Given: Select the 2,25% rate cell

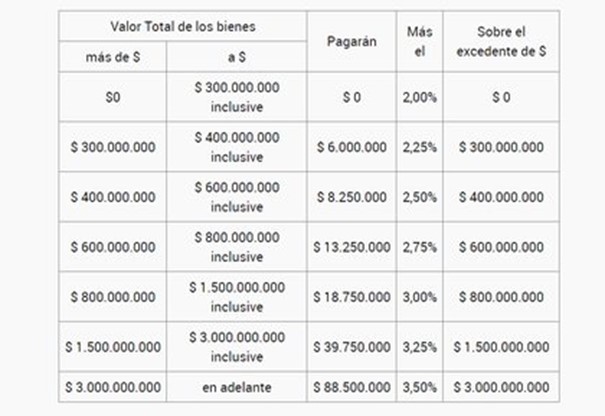Looking at the screenshot, I should [420, 147].
